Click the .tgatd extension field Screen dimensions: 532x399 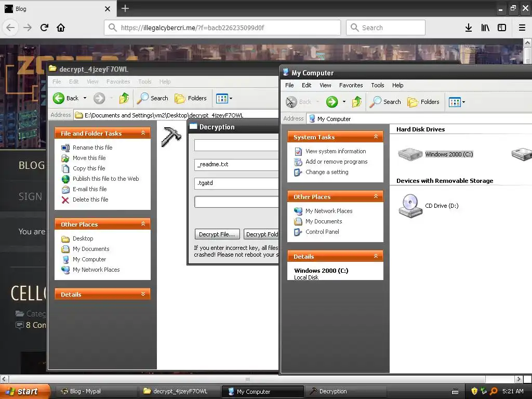point(236,183)
